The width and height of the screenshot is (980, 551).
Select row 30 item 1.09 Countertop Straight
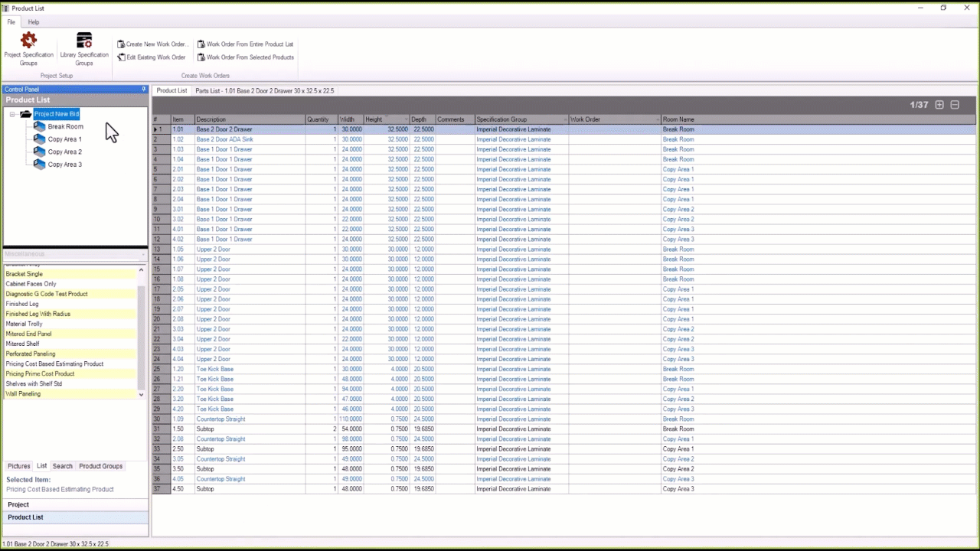pos(564,419)
